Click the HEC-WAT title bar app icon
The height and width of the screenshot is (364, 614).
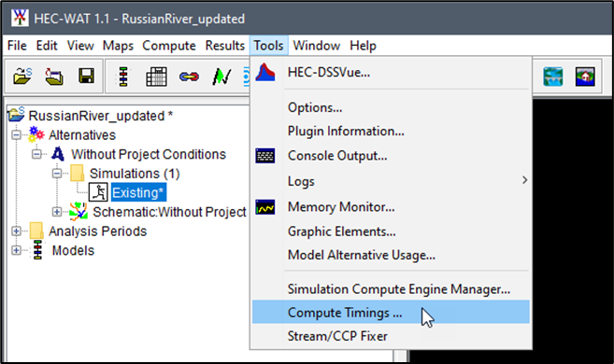coord(20,18)
